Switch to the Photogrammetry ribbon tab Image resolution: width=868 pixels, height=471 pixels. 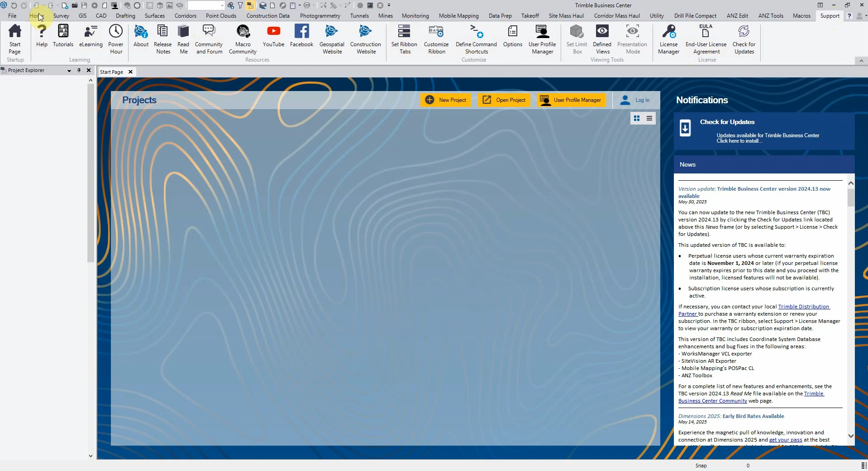coord(320,15)
